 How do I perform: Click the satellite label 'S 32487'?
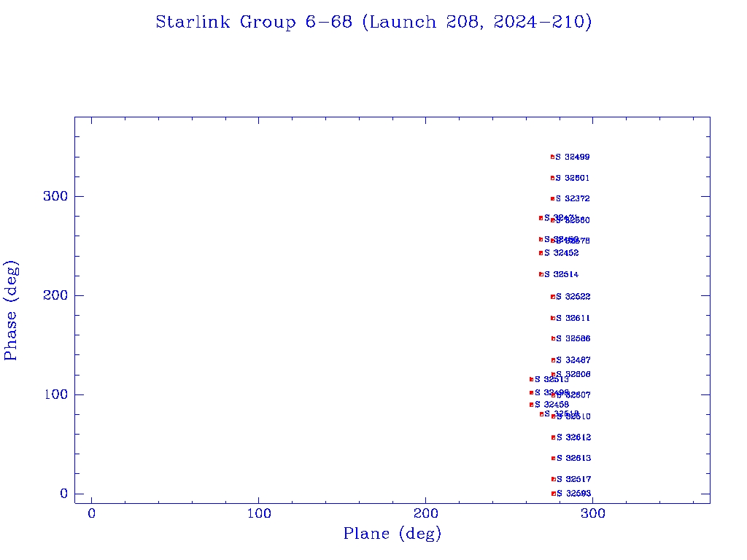point(573,360)
